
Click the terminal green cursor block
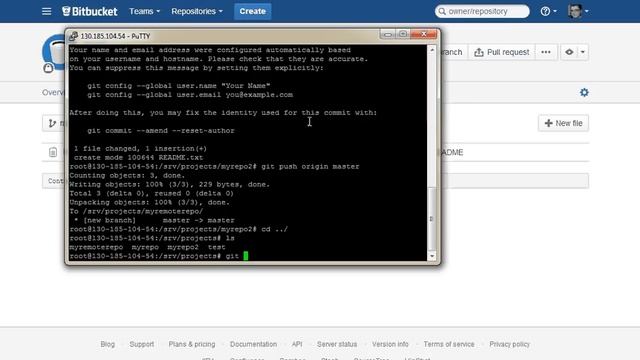[246, 256]
